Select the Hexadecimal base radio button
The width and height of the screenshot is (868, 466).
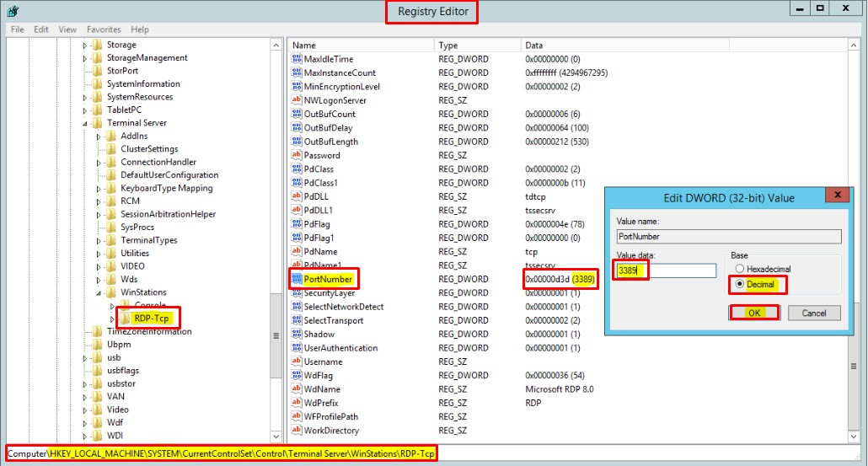[x=741, y=269]
